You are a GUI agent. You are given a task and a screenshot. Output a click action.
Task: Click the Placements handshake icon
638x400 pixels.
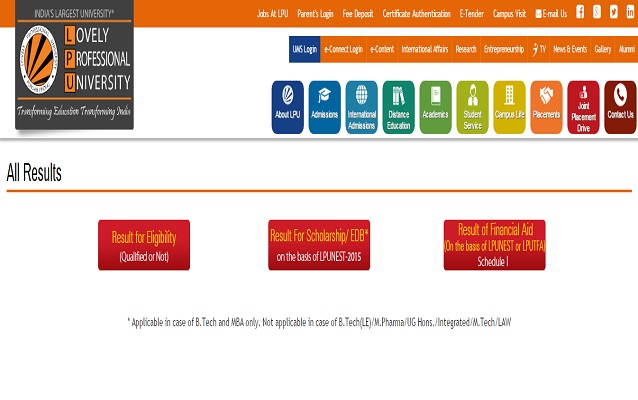pyautogui.click(x=546, y=107)
